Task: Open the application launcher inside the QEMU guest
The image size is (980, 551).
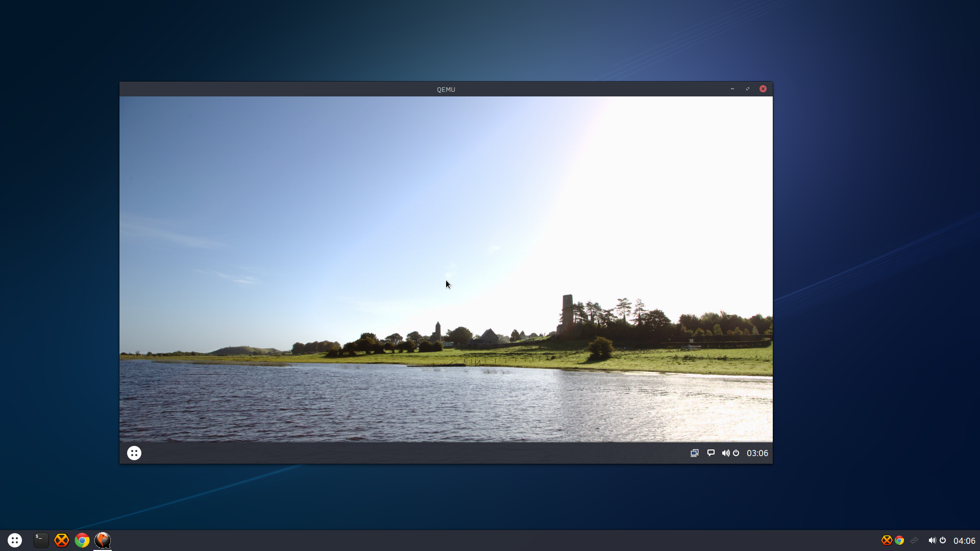Action: [x=134, y=453]
